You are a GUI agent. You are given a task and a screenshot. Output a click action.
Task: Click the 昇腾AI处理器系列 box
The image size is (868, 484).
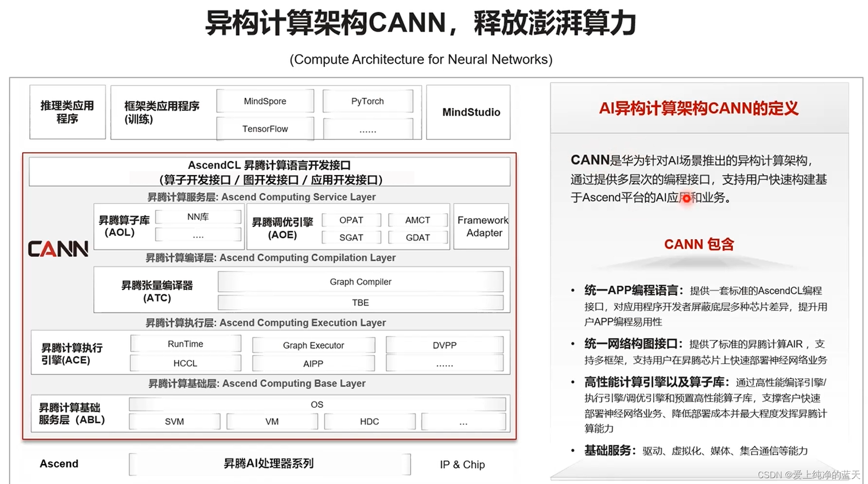pos(270,464)
